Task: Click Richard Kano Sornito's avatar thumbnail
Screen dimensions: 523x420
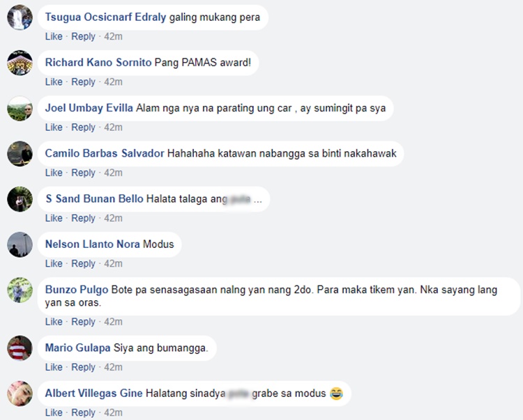Action: click(20, 63)
